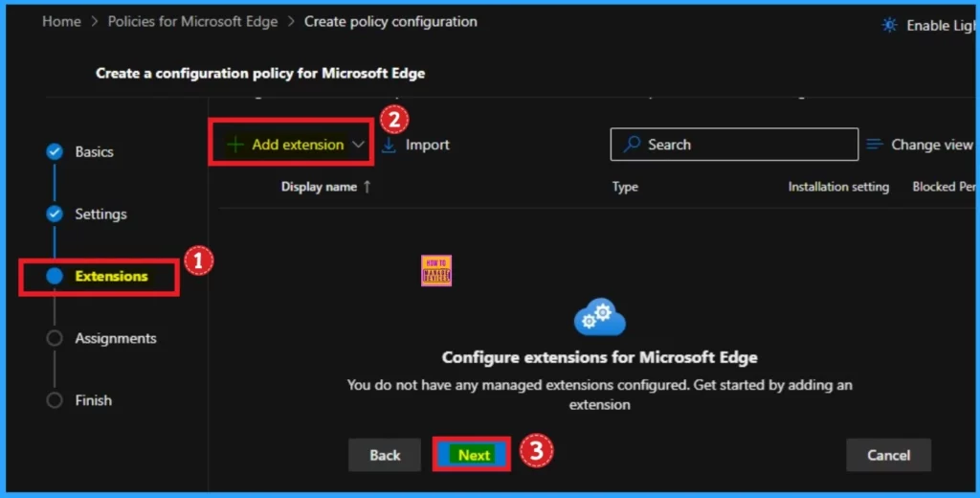Click the Enable Light mode sun icon

coord(889,25)
